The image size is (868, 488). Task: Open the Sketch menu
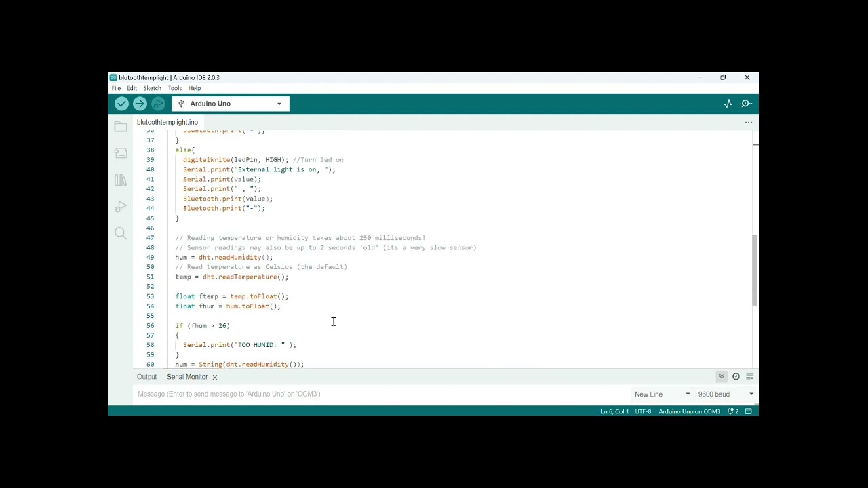click(152, 88)
